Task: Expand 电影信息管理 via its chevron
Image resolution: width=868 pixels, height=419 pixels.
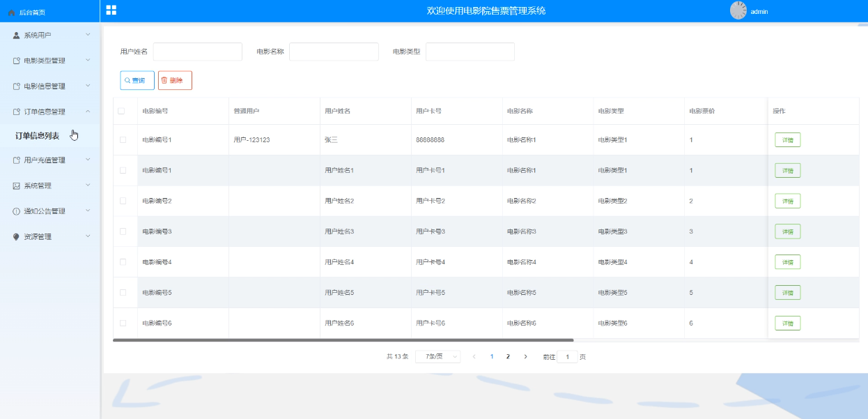Action: [x=88, y=86]
